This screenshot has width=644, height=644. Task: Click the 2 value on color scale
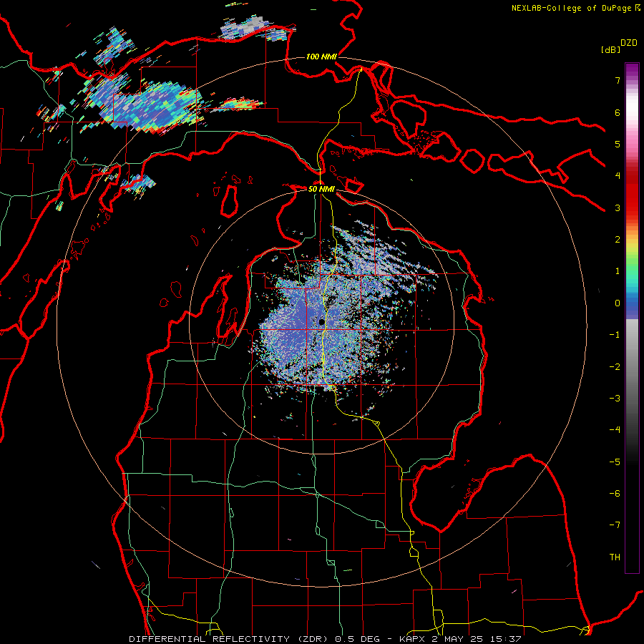click(618, 240)
